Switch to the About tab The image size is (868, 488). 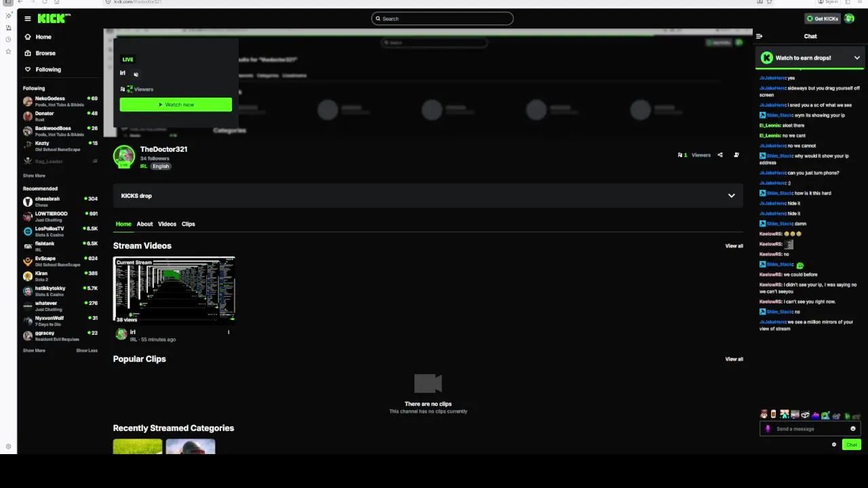[x=144, y=224]
